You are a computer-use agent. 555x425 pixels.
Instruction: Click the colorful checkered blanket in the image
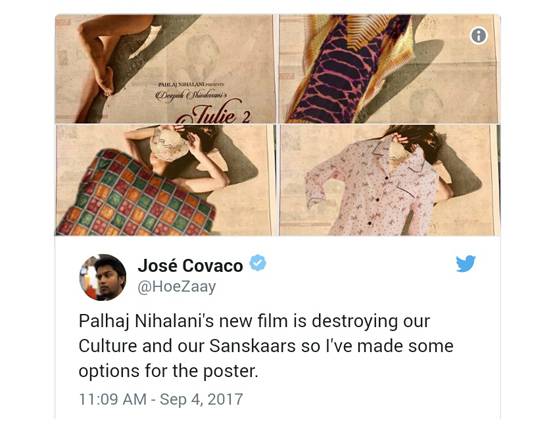(x=136, y=195)
